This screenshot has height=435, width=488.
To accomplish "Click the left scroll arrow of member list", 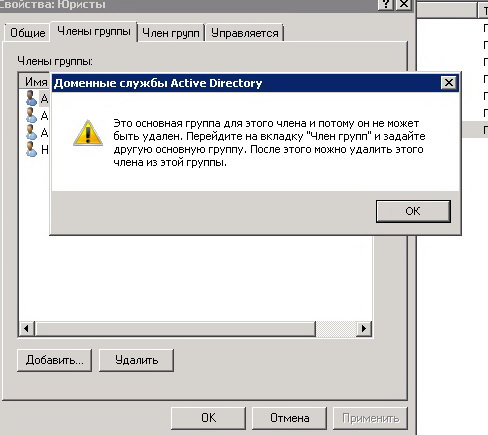I will [26, 329].
